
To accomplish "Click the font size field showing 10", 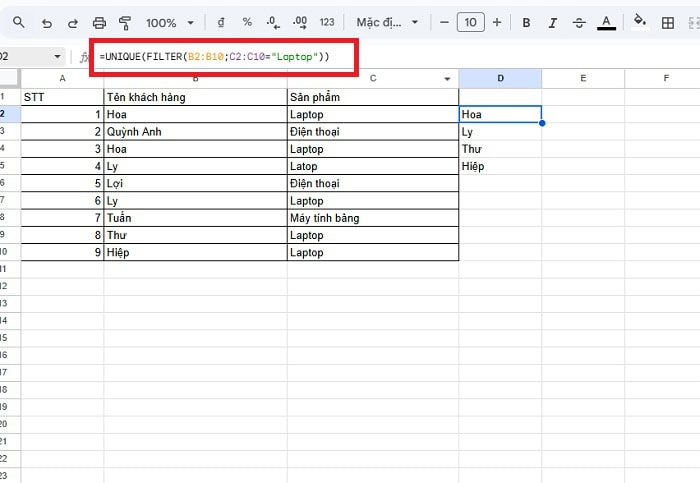I will click(x=471, y=22).
